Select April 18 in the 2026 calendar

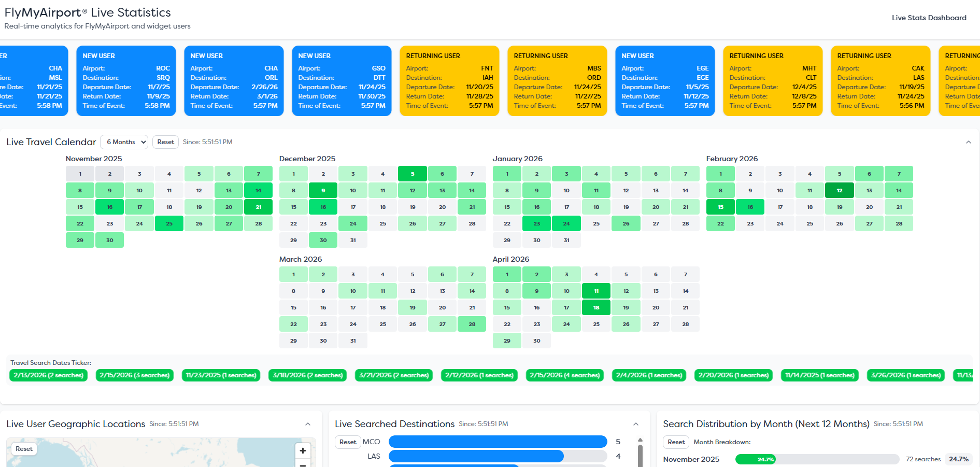[596, 308]
